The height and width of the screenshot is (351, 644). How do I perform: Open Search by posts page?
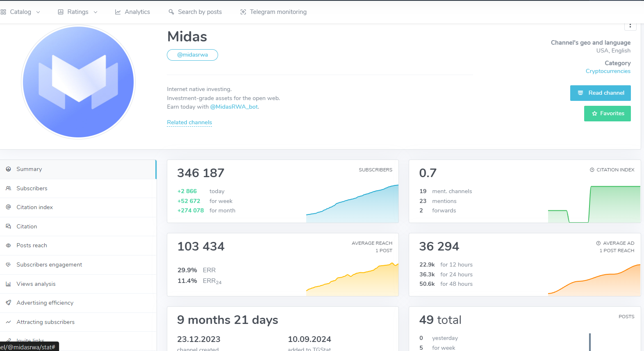pyautogui.click(x=195, y=12)
